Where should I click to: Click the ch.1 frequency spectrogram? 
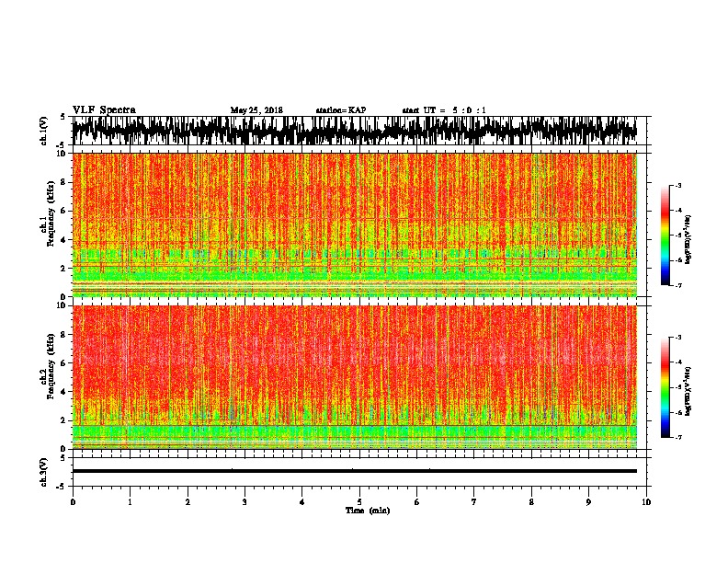[354, 224]
